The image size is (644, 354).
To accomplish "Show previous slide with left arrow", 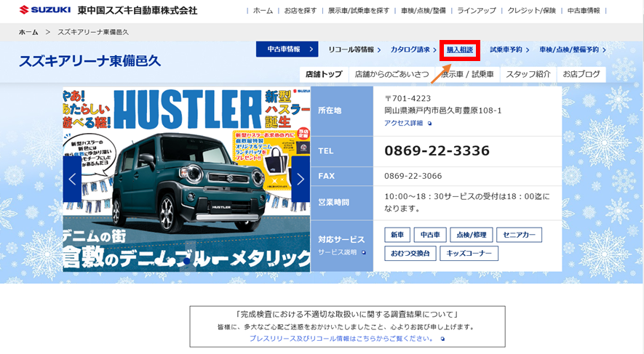I will pos(72,180).
